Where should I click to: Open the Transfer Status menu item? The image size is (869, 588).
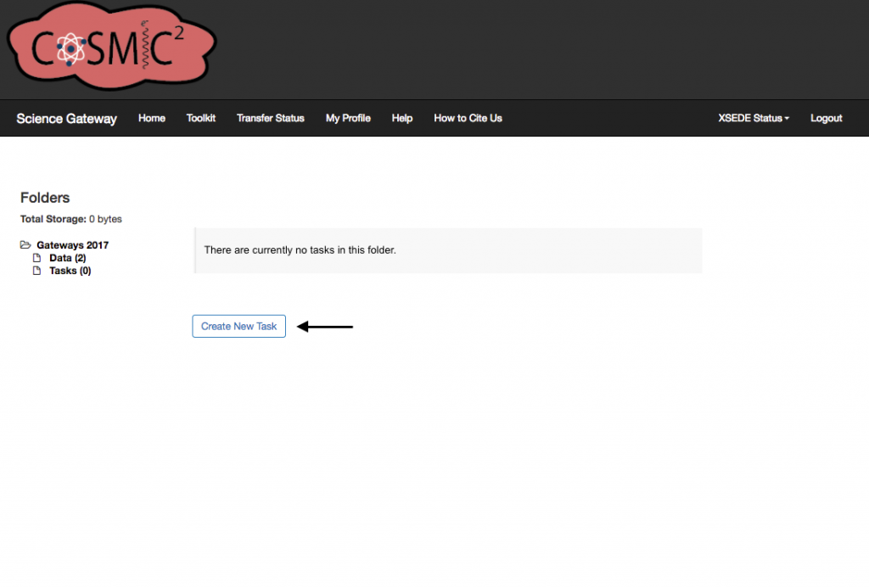click(x=270, y=119)
